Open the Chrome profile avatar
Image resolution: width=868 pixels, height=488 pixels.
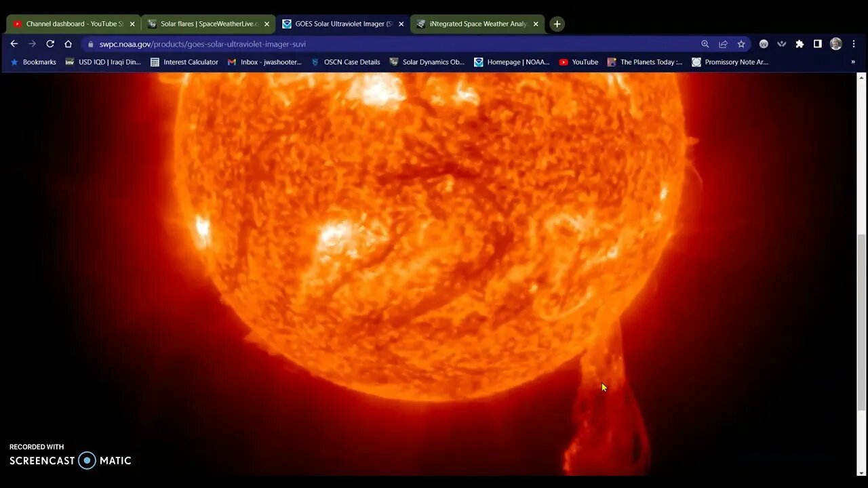[x=836, y=44]
